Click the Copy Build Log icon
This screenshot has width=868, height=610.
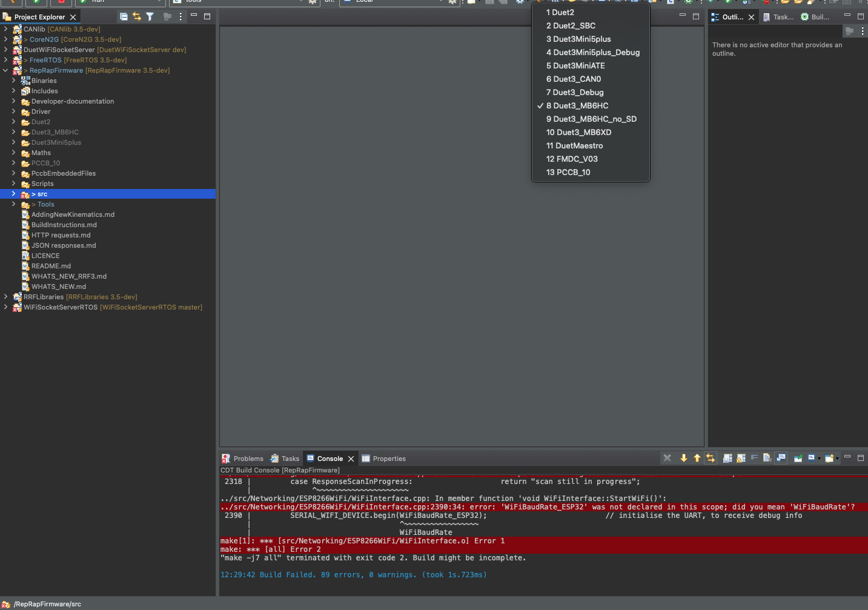pyautogui.click(x=727, y=458)
